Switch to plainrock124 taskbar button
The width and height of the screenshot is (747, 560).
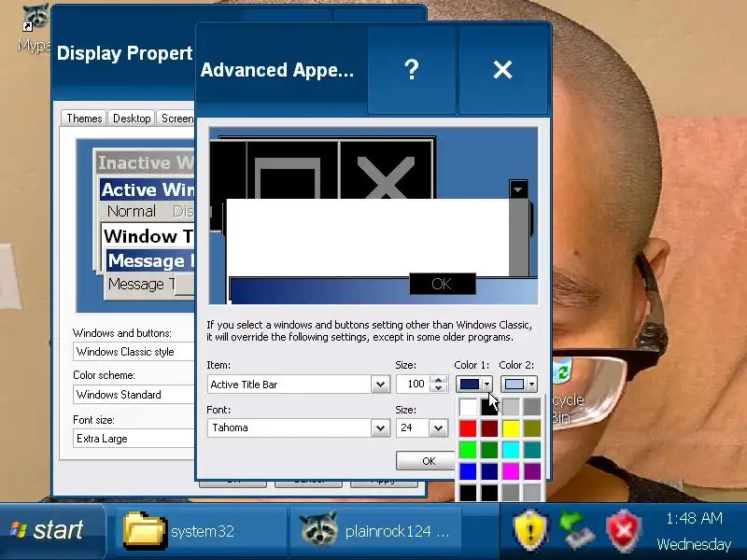click(375, 531)
